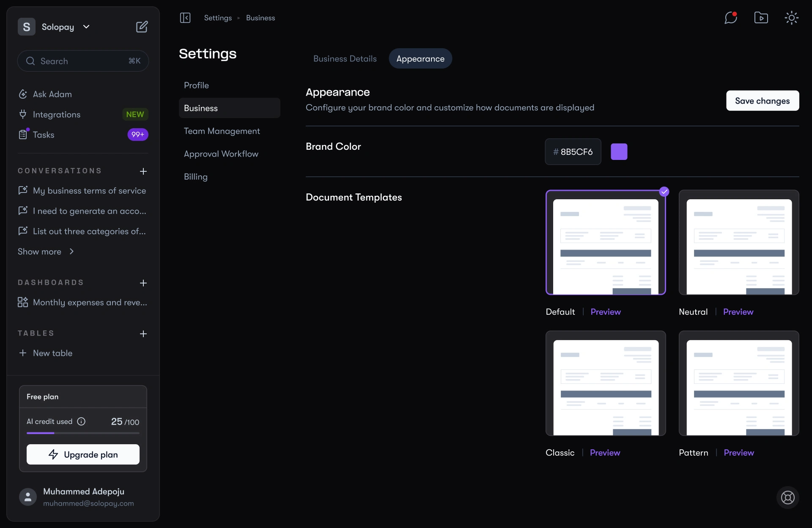Select the Classic document template
The height and width of the screenshot is (528, 812).
[x=605, y=383]
